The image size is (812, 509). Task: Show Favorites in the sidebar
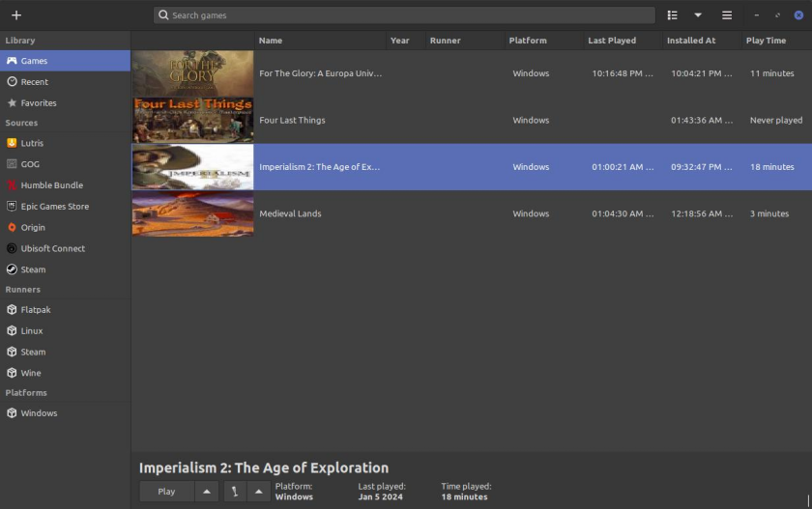[66, 103]
